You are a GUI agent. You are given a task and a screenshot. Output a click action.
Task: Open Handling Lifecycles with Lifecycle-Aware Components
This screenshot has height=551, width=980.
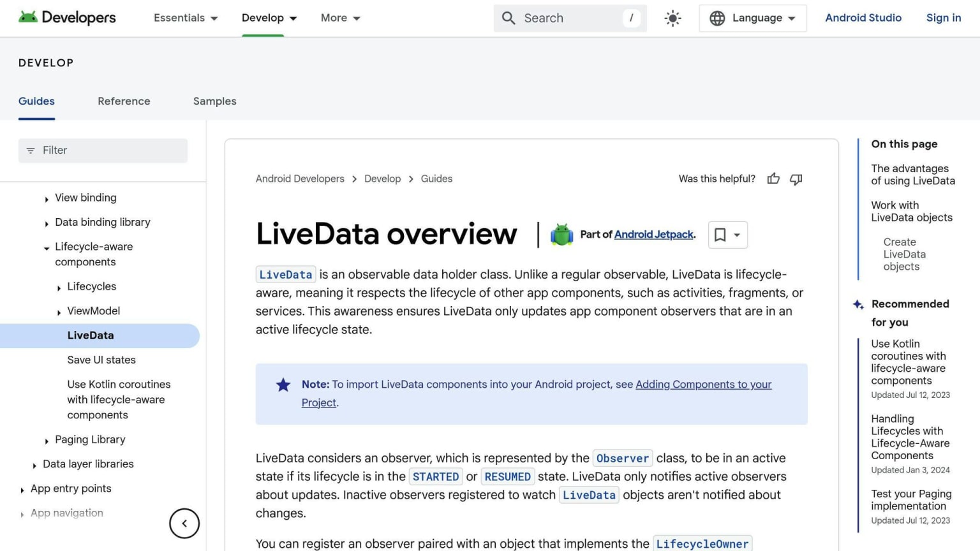(x=910, y=437)
